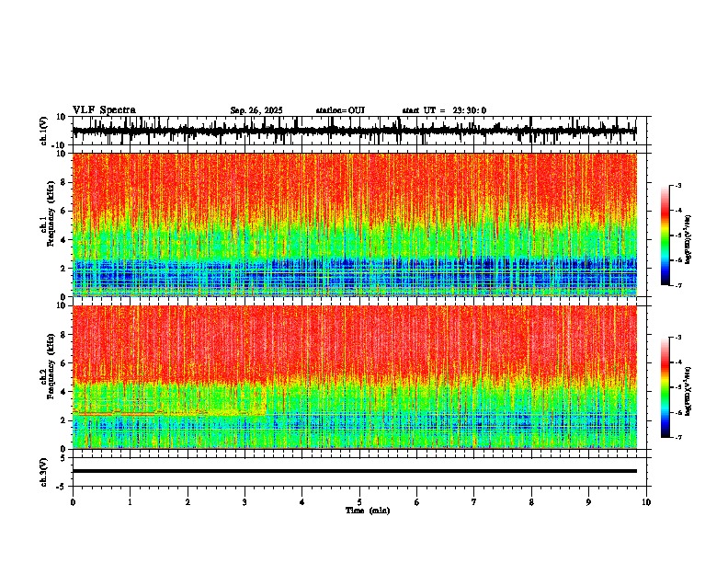
Task: Click time axis tick label "6"
Action: [x=417, y=502]
